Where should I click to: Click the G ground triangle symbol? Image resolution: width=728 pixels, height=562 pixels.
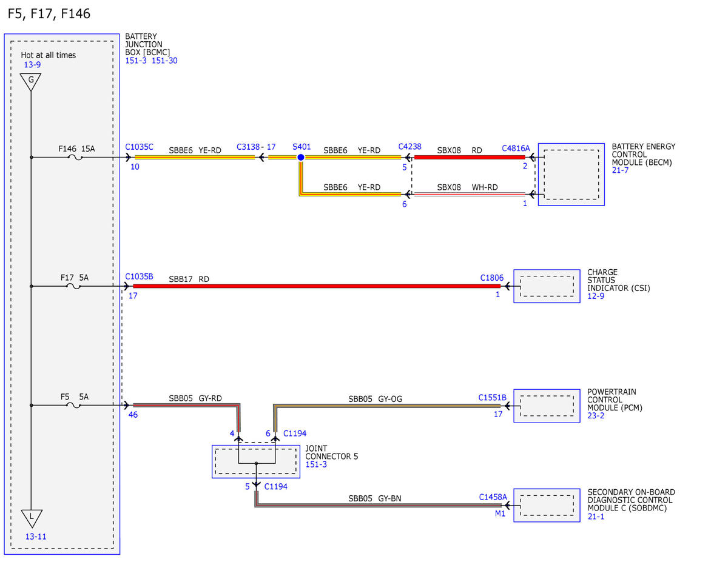[31, 81]
